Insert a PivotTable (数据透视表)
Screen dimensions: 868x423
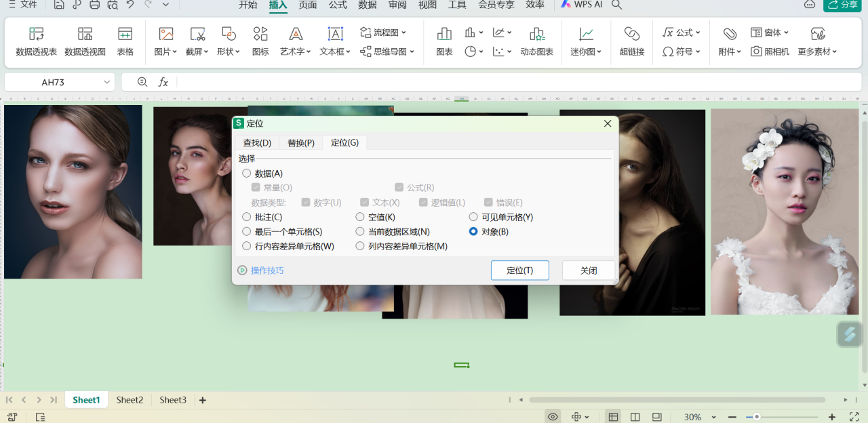[37, 41]
